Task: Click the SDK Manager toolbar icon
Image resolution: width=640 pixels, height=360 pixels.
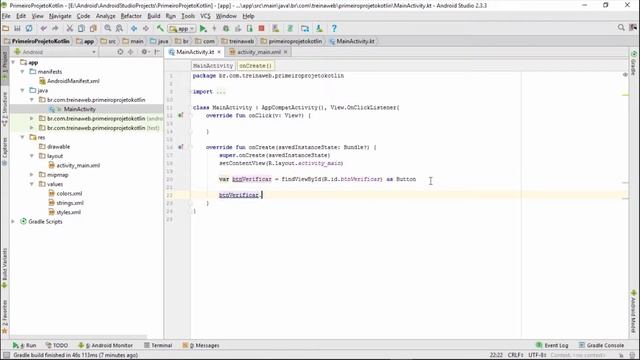Action: [x=319, y=29]
